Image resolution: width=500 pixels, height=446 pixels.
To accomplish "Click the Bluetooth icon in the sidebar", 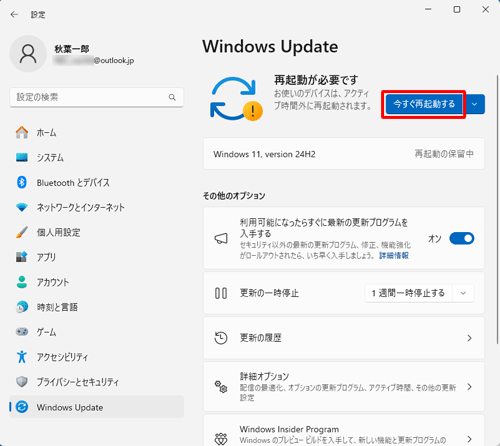I will click(22, 182).
